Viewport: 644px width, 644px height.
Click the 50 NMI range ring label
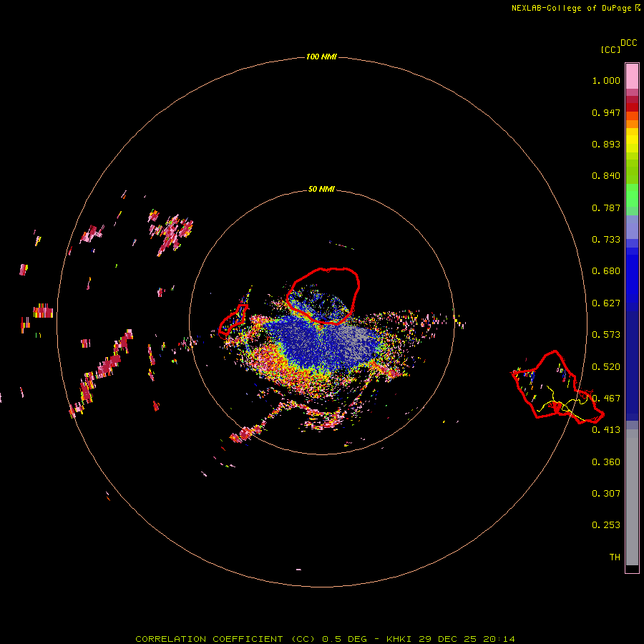pyautogui.click(x=321, y=190)
